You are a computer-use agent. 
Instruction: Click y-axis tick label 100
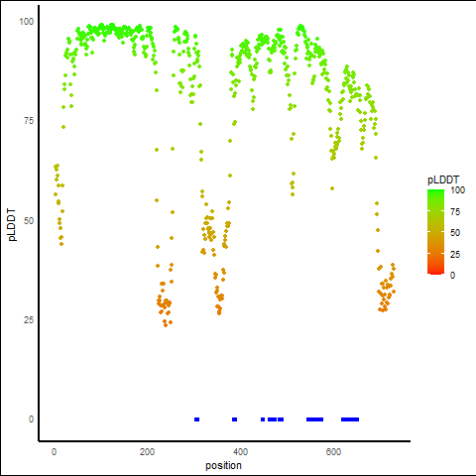[x=27, y=22]
